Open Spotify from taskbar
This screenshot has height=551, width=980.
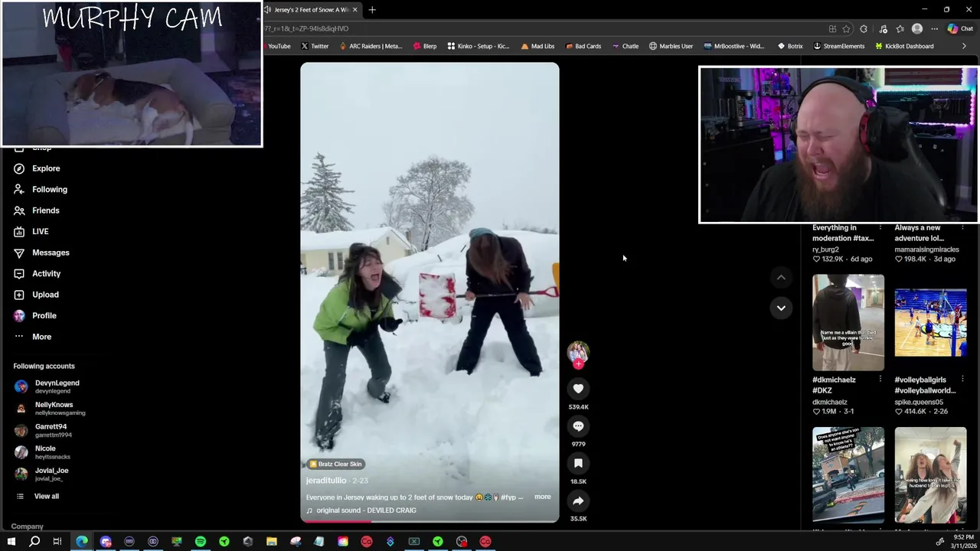pyautogui.click(x=201, y=542)
